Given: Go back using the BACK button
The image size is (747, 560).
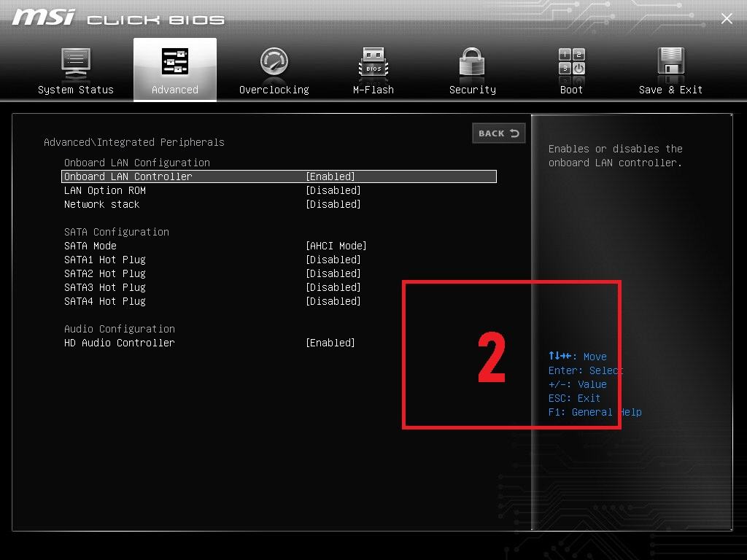Looking at the screenshot, I should point(499,133).
